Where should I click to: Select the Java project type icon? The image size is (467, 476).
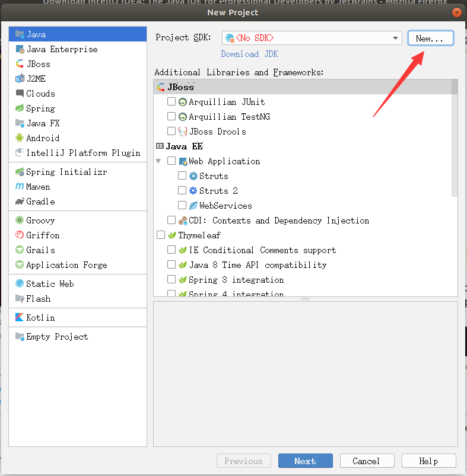[x=20, y=34]
